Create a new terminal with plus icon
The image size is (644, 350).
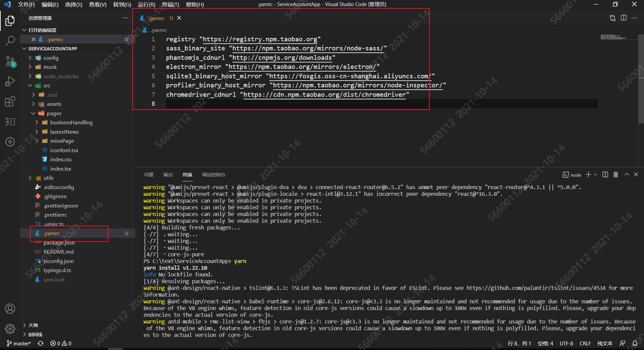(588, 174)
